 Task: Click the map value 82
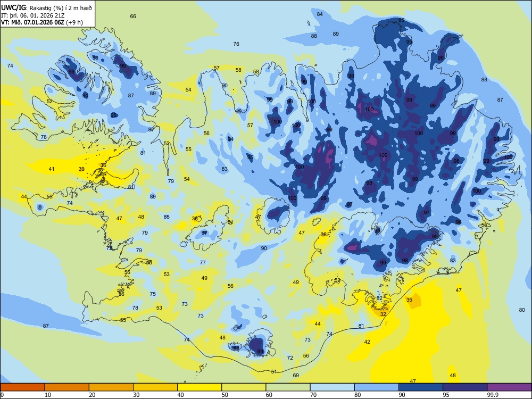click(379, 298)
